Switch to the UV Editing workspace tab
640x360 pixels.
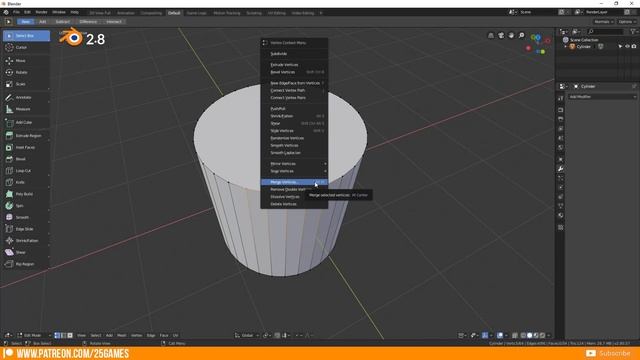click(x=277, y=13)
